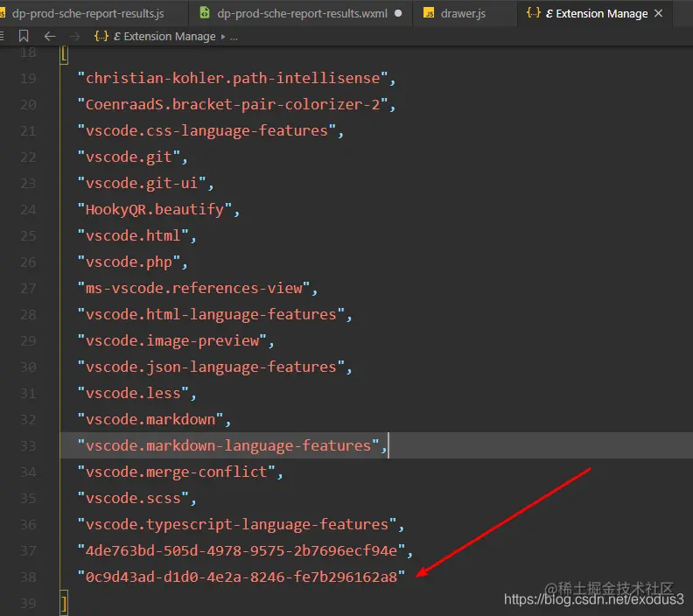Click "vscode.image-preview" entry
Viewport: 693px width, 616px height.
click(172, 341)
